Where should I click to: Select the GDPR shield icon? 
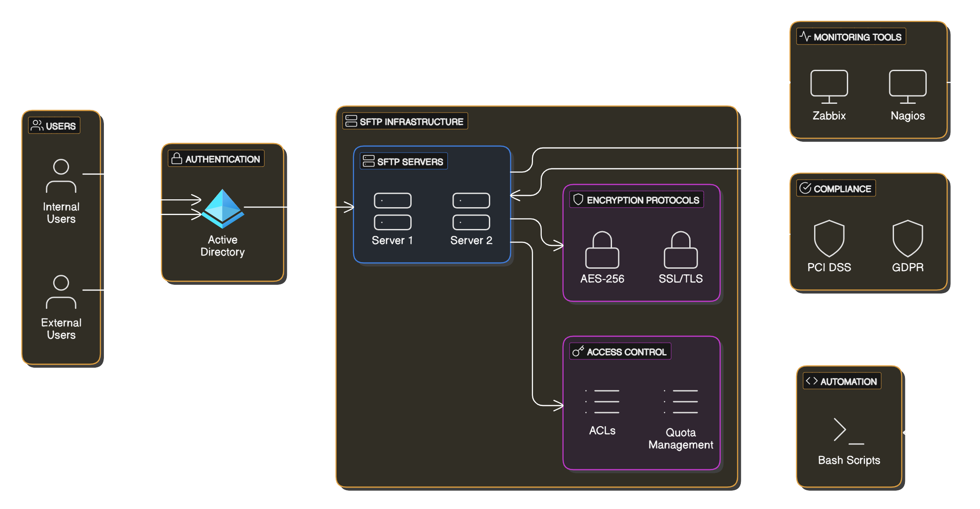coord(908,238)
